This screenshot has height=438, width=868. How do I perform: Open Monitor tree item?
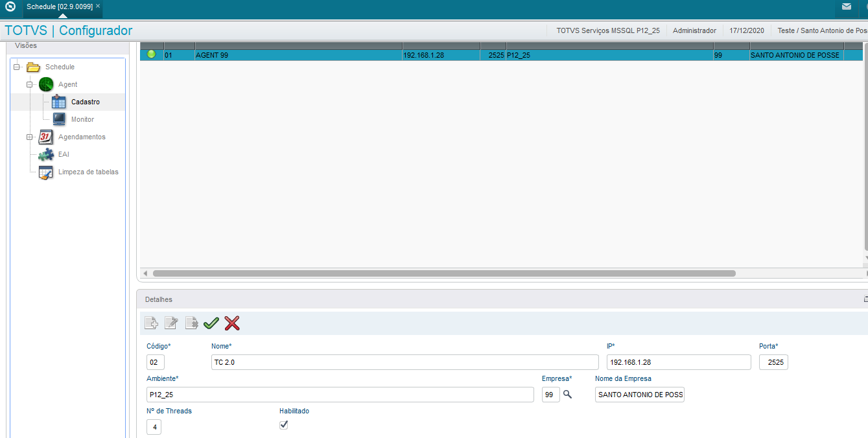(x=82, y=119)
